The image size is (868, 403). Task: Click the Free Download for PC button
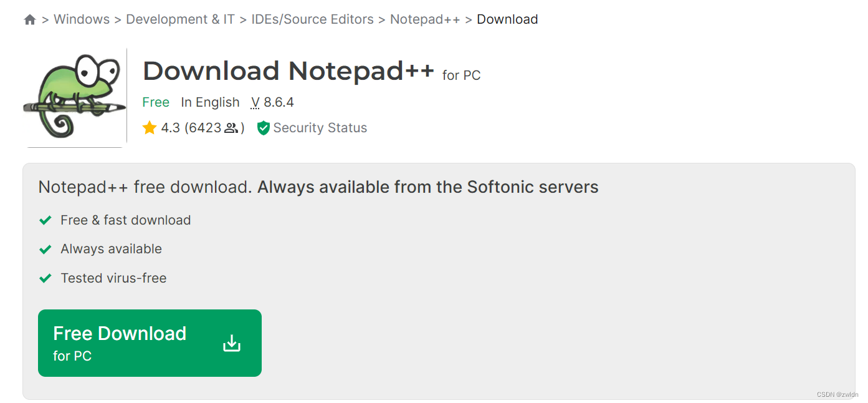click(150, 343)
